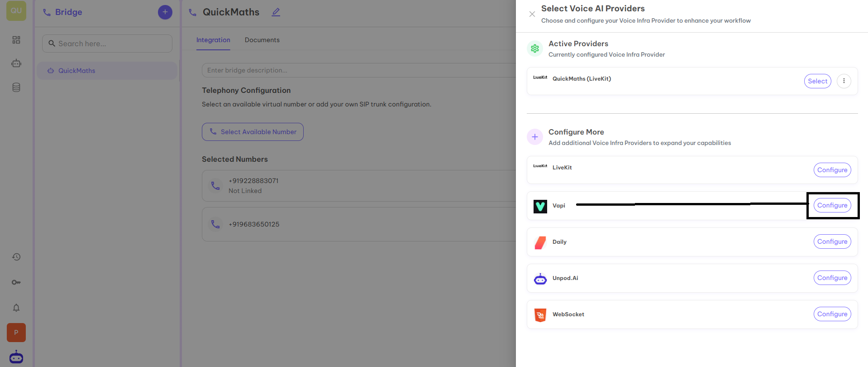868x367 pixels.
Task: Configure the Vapi provider
Action: tap(832, 205)
